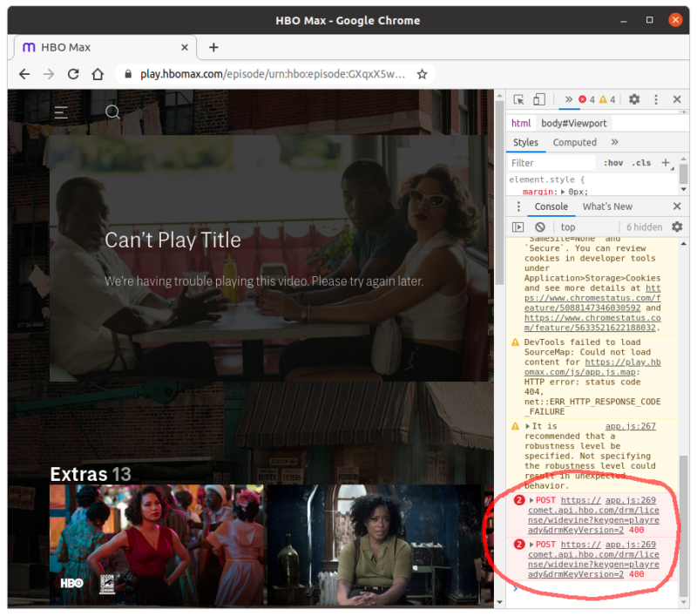
Task: Toggle the device toolbar icon
Action: click(539, 100)
